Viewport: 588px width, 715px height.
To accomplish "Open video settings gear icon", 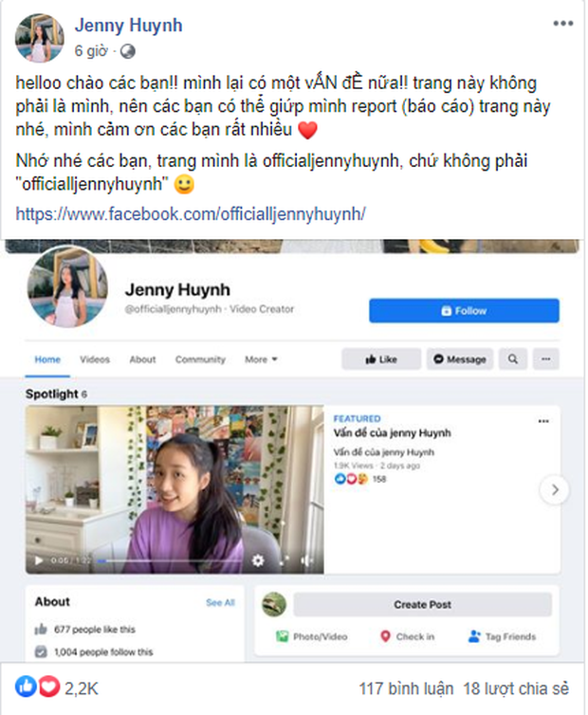I will point(258,560).
